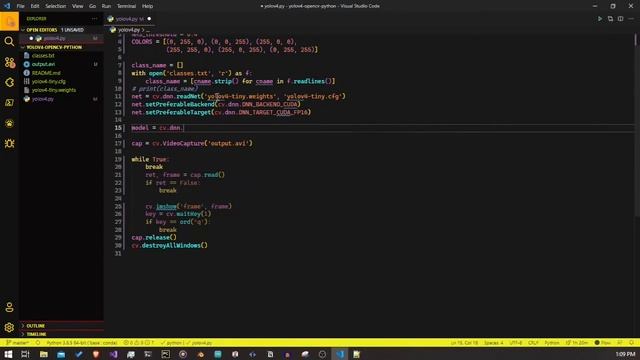
Task: Click 'cv.destroyAllWindows()' on line 30
Action: pyautogui.click(x=169, y=246)
